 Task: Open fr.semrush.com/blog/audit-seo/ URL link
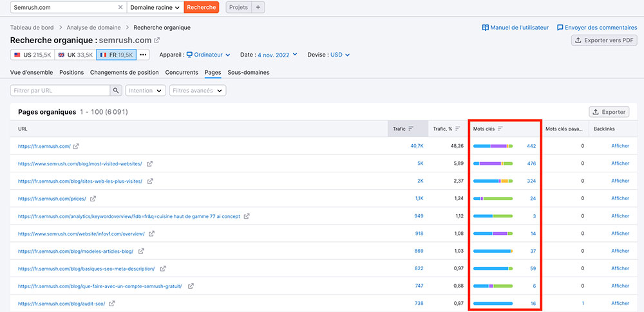62,304
